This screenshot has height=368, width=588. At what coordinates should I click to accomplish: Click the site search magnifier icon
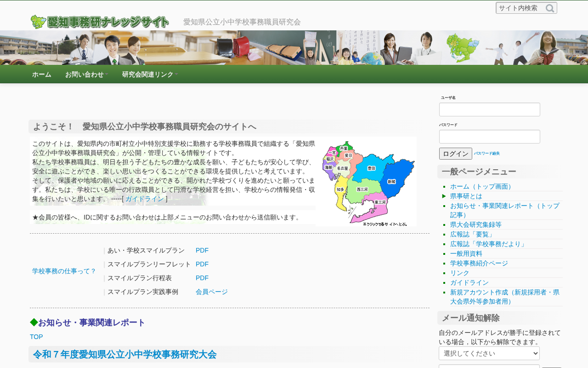550,8
